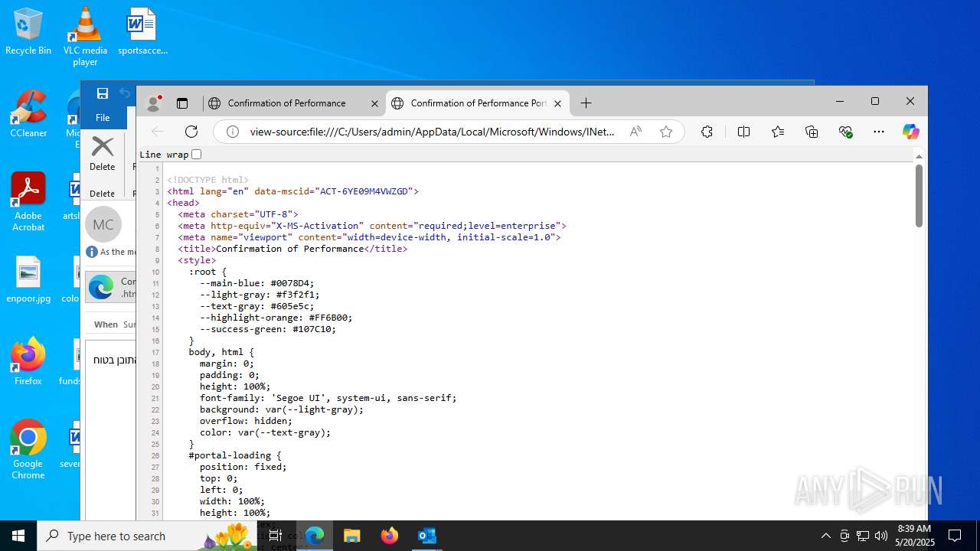The height and width of the screenshot is (551, 980).
Task: Click the vertical scrollbar thumb in source view
Action: [x=919, y=195]
